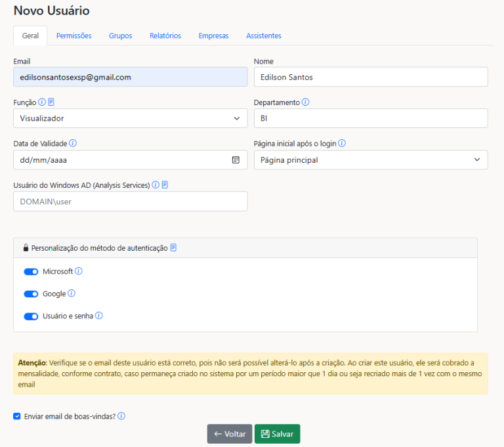This screenshot has width=504, height=447.
Task: Turn off the Google authentication toggle
Action: click(x=31, y=294)
